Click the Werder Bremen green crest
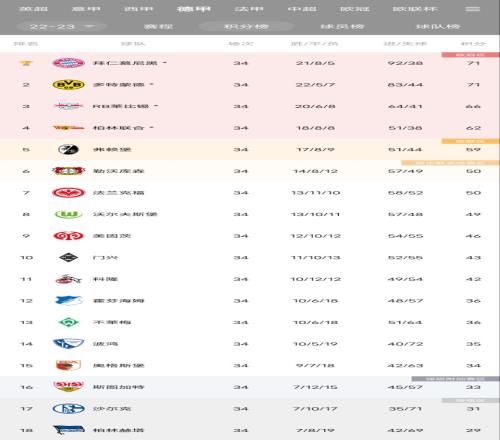500x440 pixels. coord(68,322)
